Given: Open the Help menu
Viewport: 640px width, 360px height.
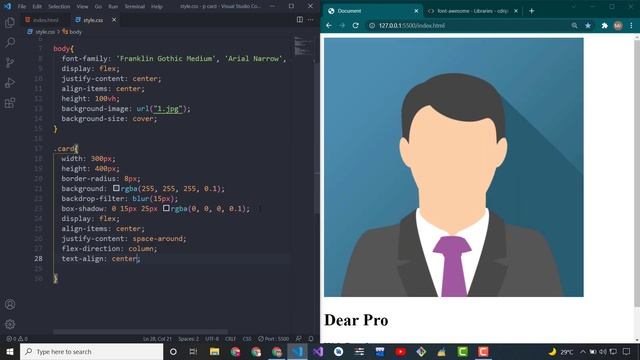Looking at the screenshot, I should pyautogui.click(x=157, y=7).
